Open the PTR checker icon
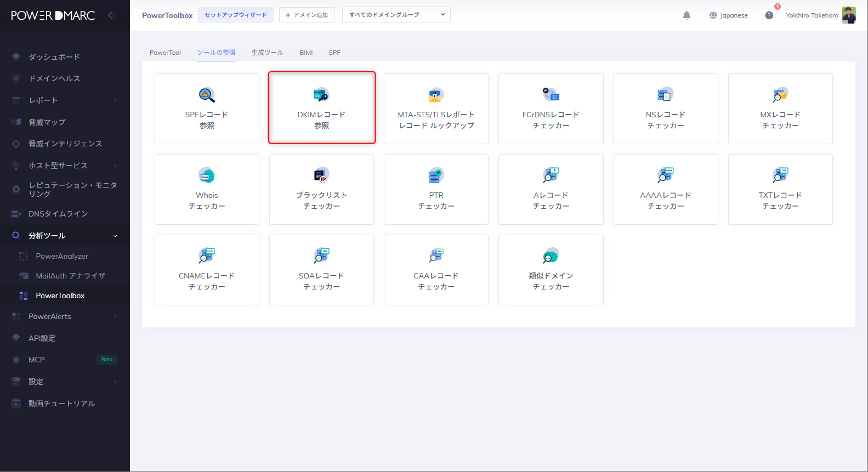The image size is (868, 472). (x=436, y=175)
